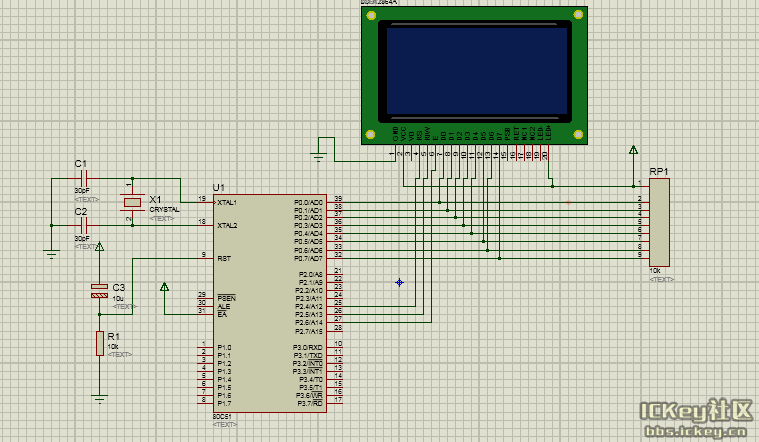Click the RP1 reference label
The image size is (759, 442).
pyautogui.click(x=659, y=171)
